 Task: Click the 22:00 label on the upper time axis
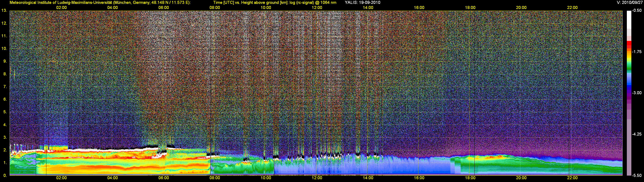pyautogui.click(x=572, y=8)
